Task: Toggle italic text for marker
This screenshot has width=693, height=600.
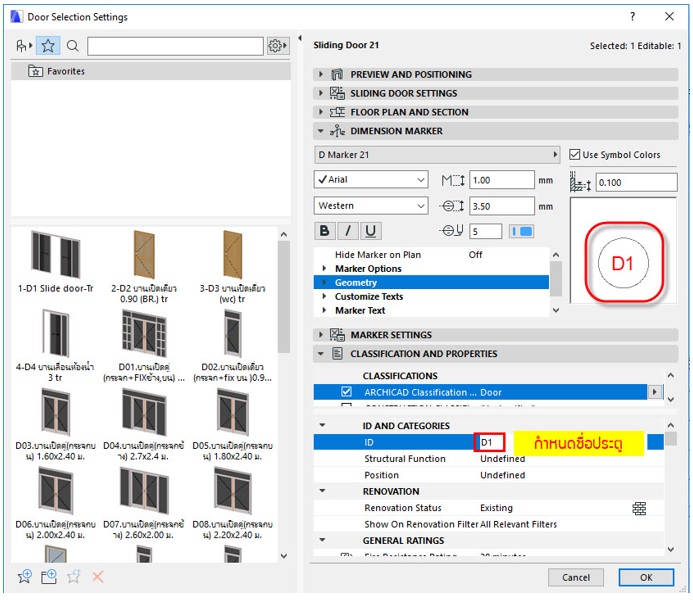Action: 348,231
